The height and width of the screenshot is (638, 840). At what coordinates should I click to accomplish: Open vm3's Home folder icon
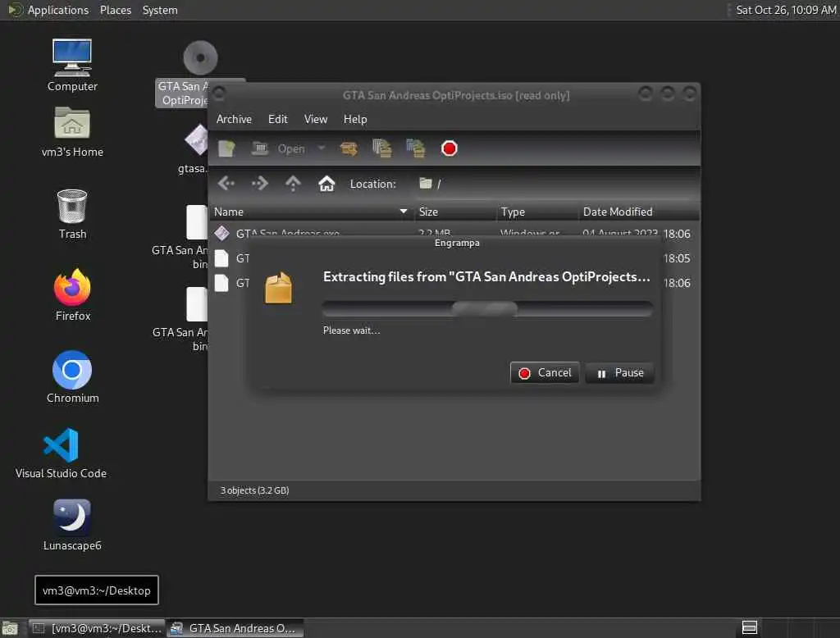72,132
